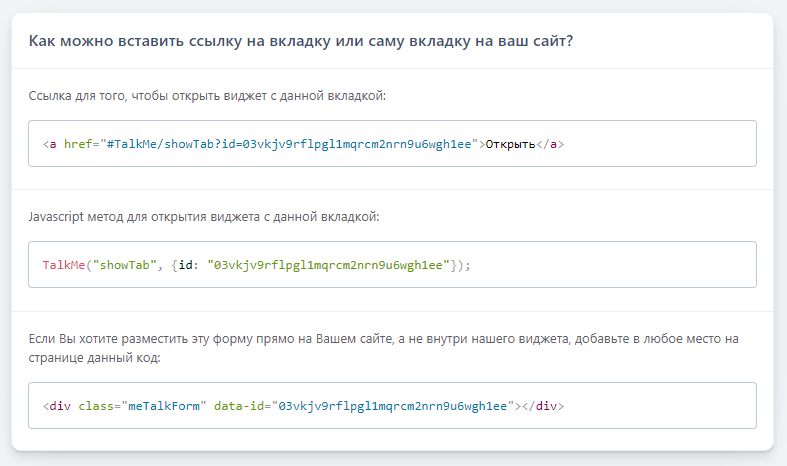Click the TalkMe JavaScript code snippet box
Viewport: 787px width, 466px height.
point(392,265)
